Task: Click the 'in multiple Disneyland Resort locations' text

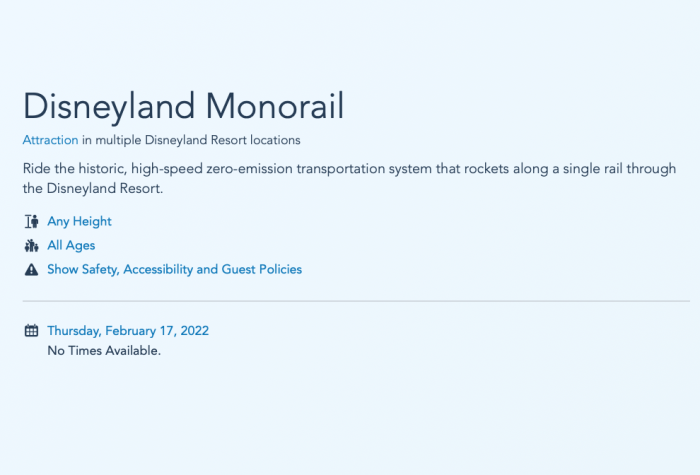Action: pyautogui.click(x=191, y=140)
